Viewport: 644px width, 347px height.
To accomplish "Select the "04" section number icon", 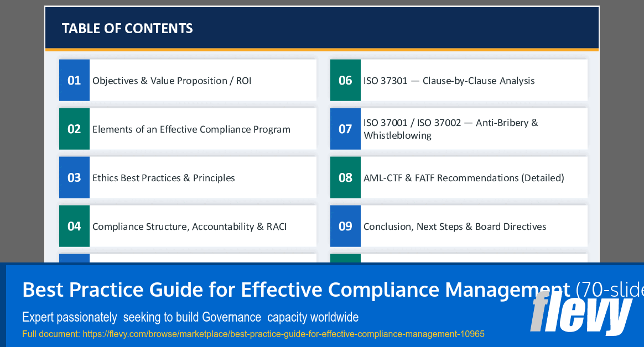I will pyautogui.click(x=74, y=226).
